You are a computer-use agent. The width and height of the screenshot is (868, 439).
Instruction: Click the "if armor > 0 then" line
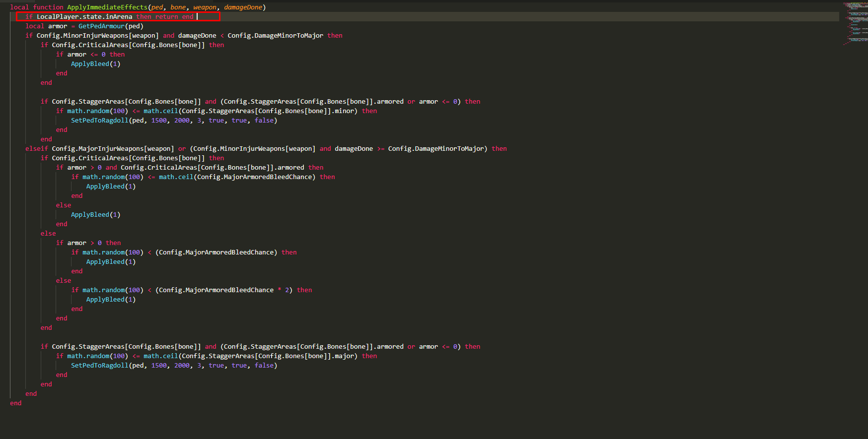click(88, 243)
